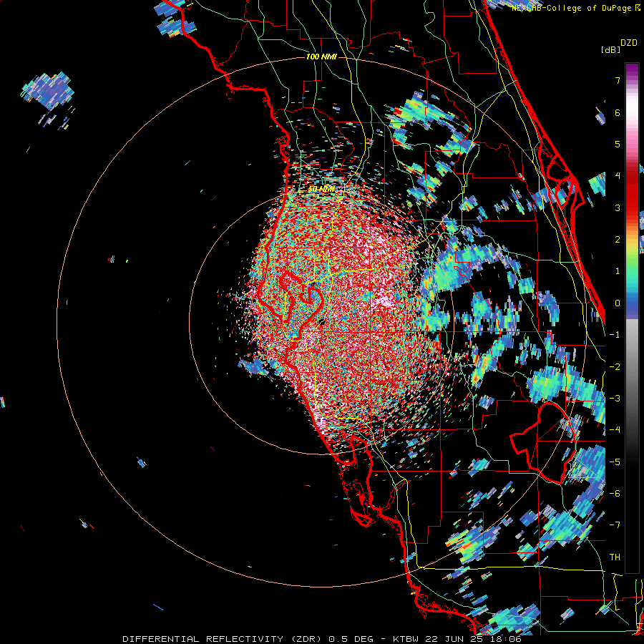Click the scale value "-3" on the legend
This screenshot has height=644, width=644.
tap(615, 398)
